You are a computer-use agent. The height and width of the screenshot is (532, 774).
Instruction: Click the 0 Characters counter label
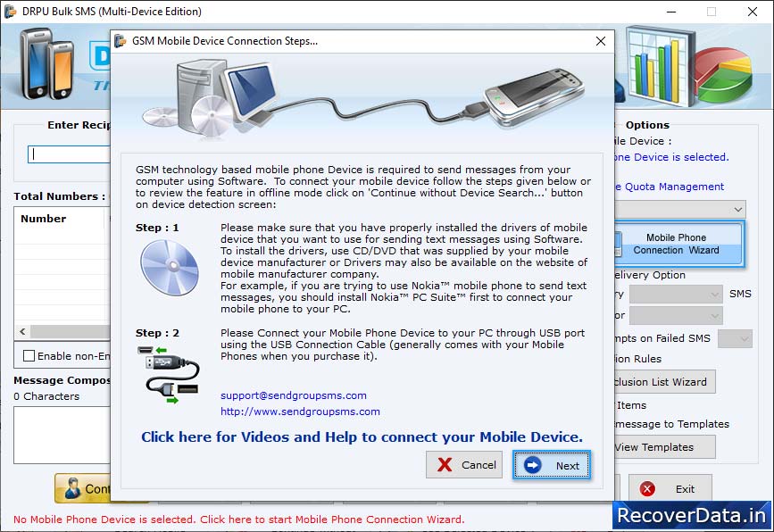pos(46,396)
